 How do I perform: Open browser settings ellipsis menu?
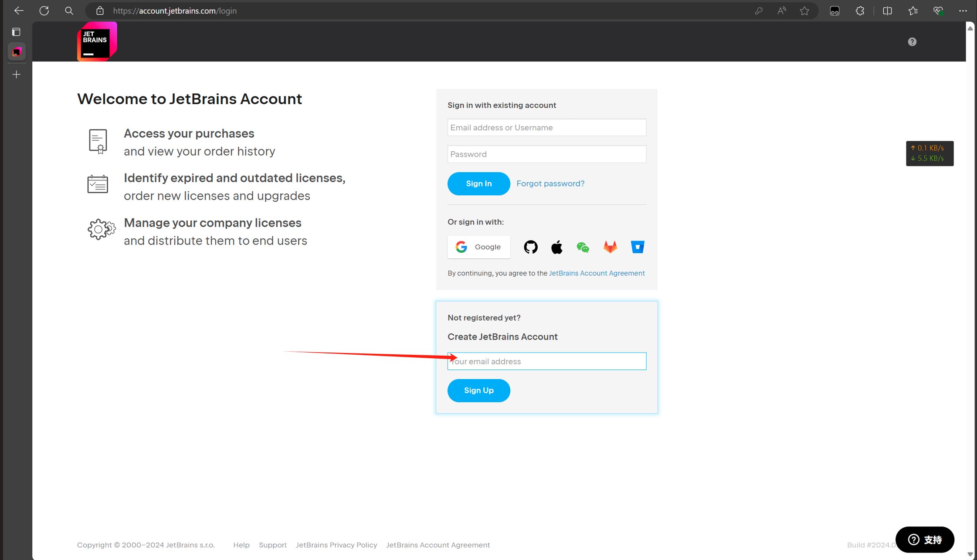coord(963,11)
